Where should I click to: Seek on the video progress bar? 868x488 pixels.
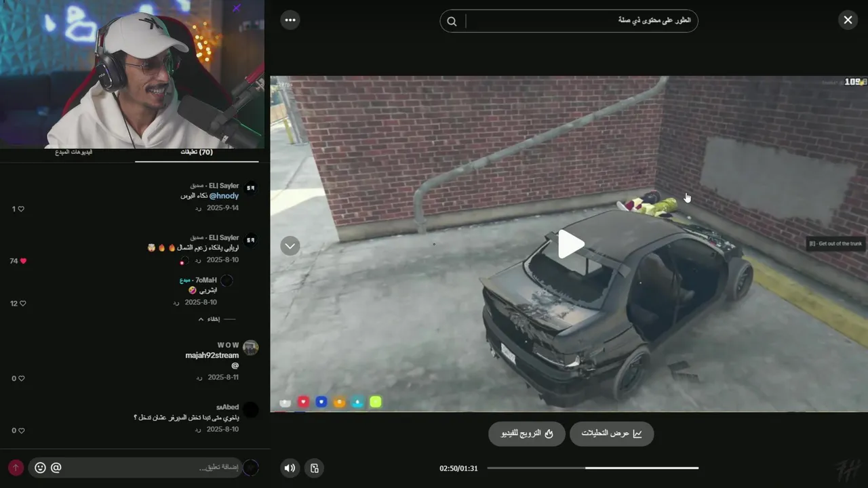click(x=593, y=468)
